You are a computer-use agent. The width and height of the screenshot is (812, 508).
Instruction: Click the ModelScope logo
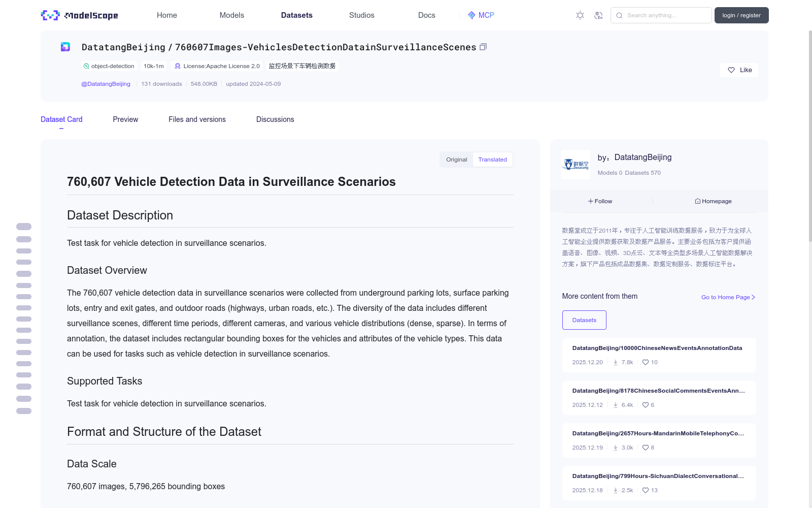point(79,15)
